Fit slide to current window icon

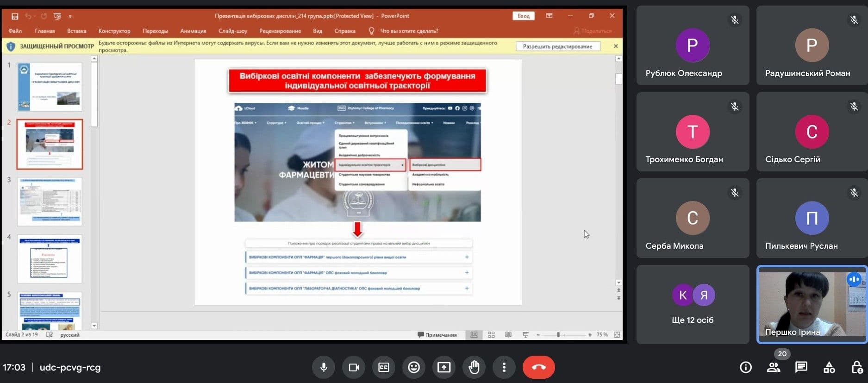click(617, 335)
